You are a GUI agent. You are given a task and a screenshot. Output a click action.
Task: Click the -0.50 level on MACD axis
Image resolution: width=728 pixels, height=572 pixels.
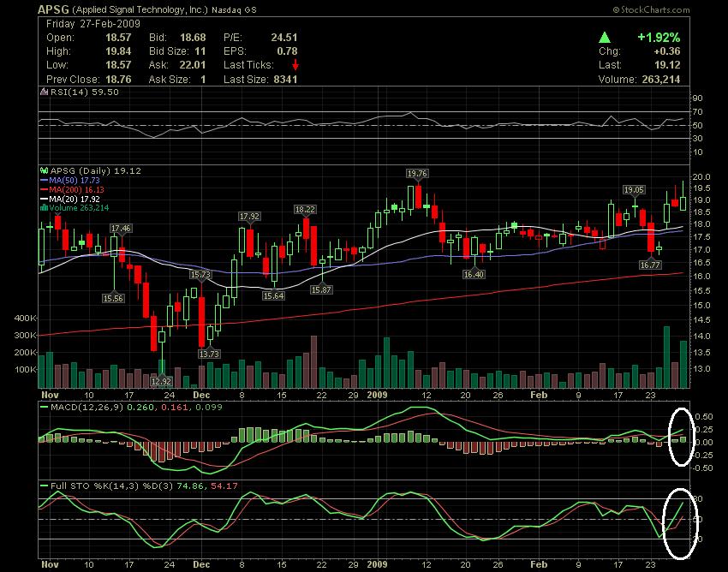pos(702,468)
